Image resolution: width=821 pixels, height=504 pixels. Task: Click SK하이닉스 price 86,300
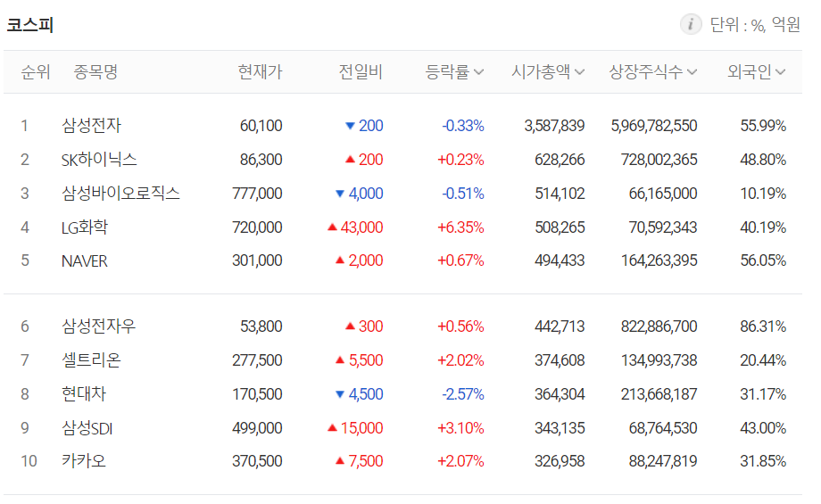point(261,160)
